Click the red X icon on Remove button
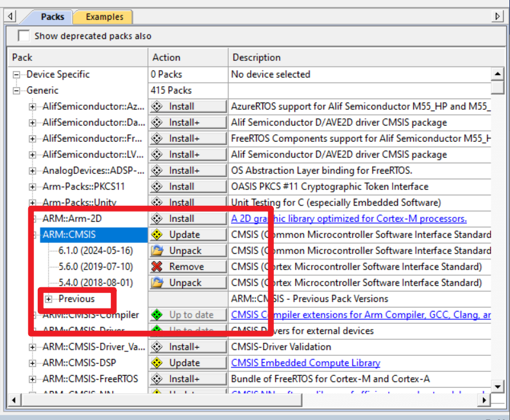 point(157,267)
